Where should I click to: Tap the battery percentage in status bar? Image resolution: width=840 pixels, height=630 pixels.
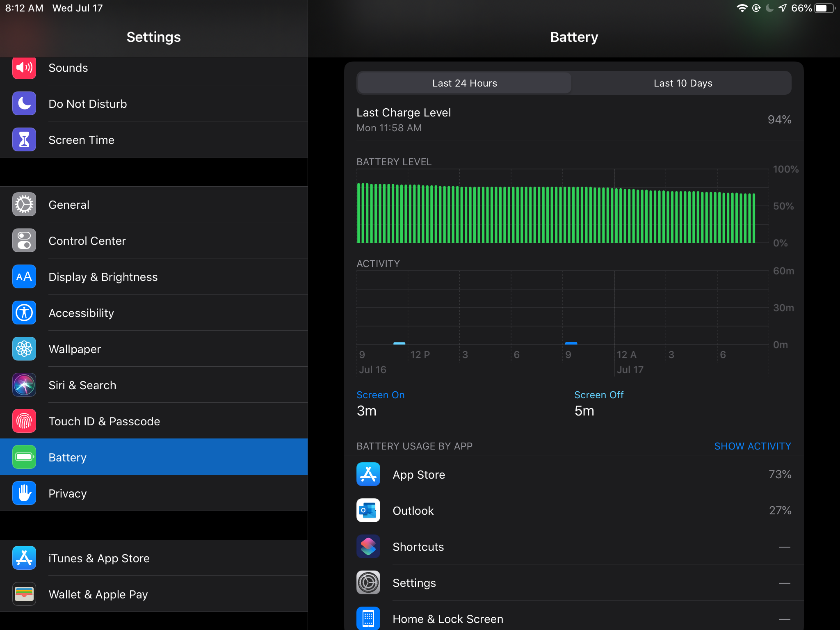pyautogui.click(x=801, y=8)
